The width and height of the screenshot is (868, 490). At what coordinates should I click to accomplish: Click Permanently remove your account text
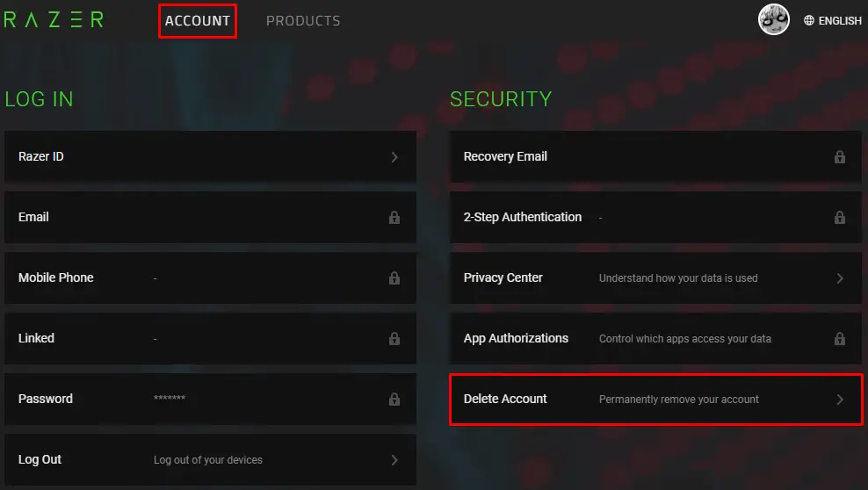[679, 400]
